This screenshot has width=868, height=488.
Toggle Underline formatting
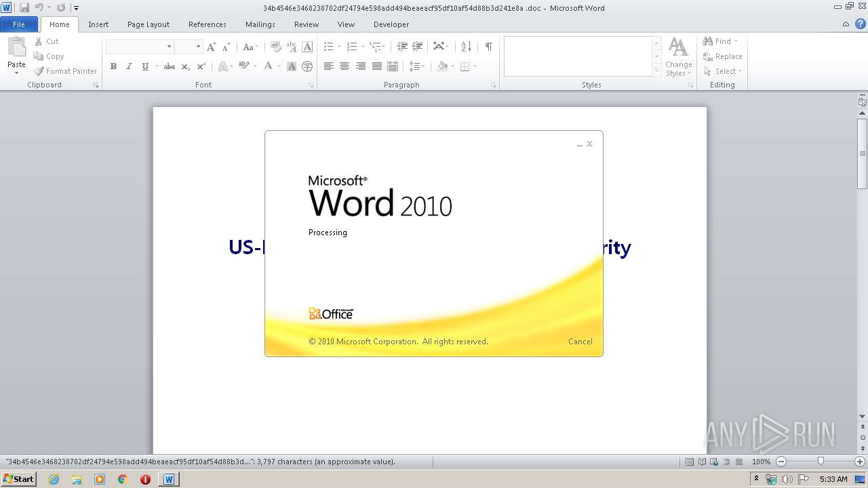point(145,66)
